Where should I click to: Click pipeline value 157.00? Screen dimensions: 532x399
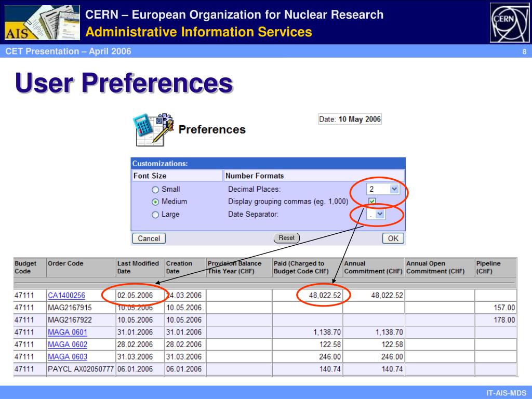point(504,308)
